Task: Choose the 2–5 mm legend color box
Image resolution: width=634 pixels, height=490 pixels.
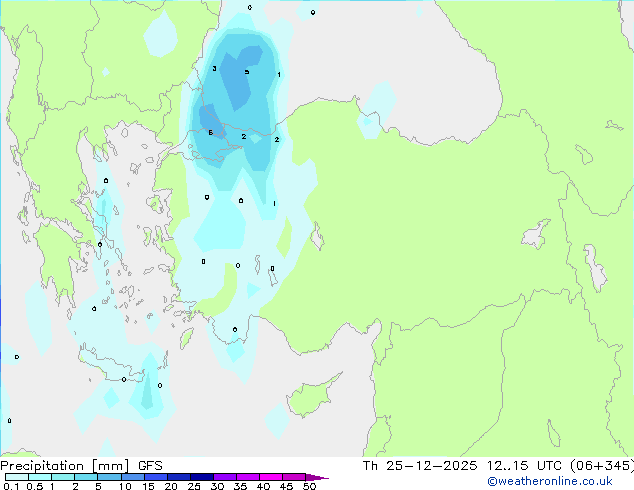Action: [86, 477]
